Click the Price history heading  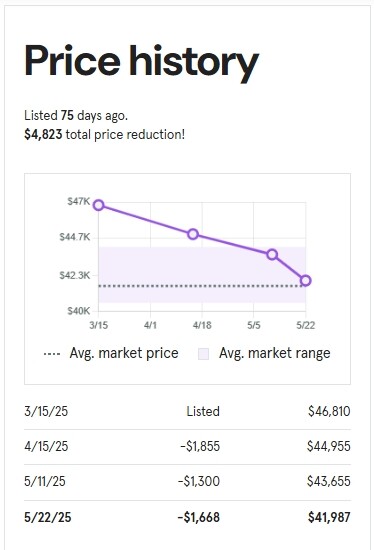point(141,62)
